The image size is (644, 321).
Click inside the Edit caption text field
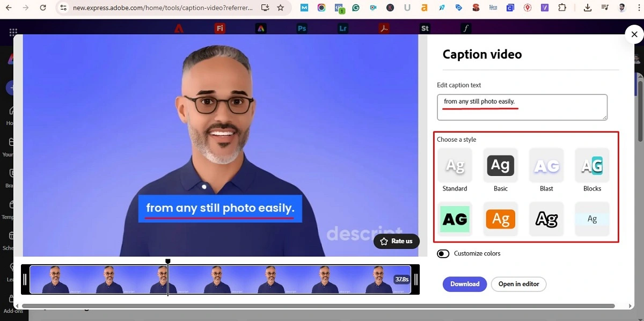point(522,107)
